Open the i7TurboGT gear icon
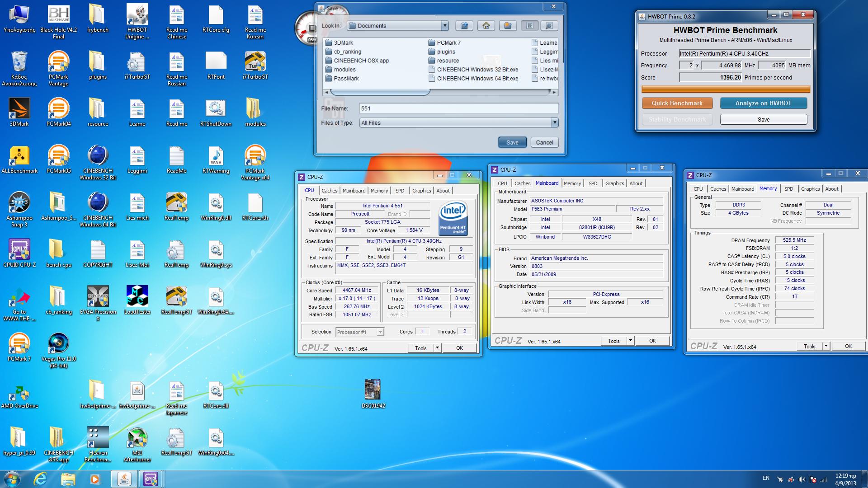The height and width of the screenshot is (488, 868). (137, 66)
